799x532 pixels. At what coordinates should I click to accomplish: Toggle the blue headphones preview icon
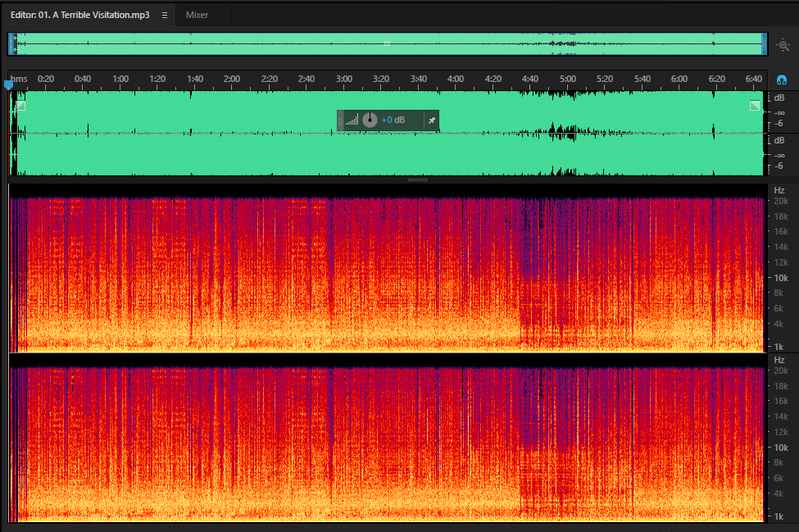tap(781, 80)
